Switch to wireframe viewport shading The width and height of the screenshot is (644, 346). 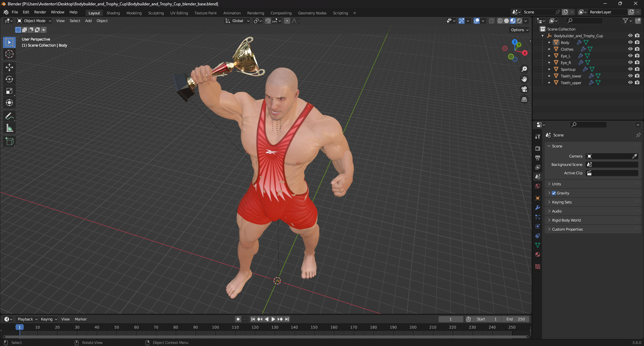pos(500,21)
